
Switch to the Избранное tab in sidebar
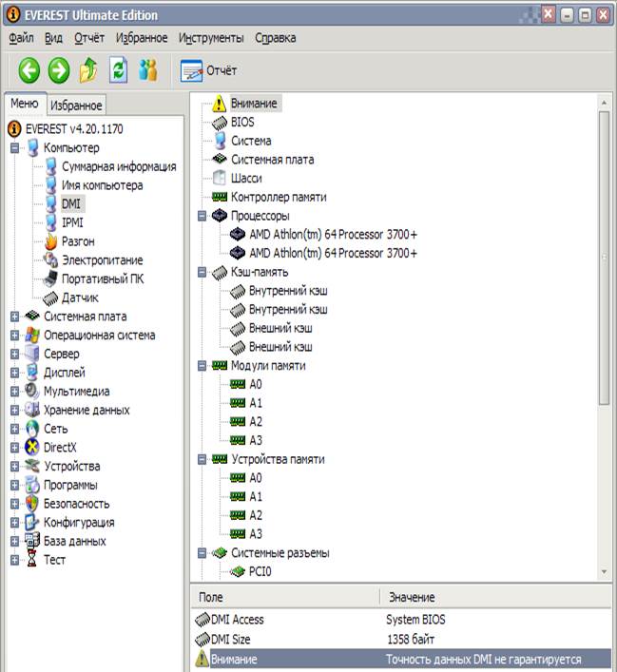76,105
